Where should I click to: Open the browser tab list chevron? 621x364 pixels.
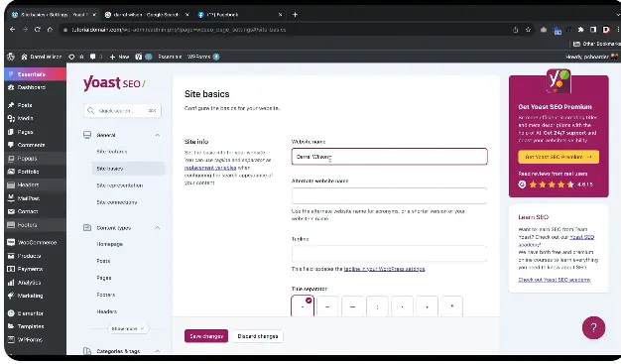(x=617, y=15)
